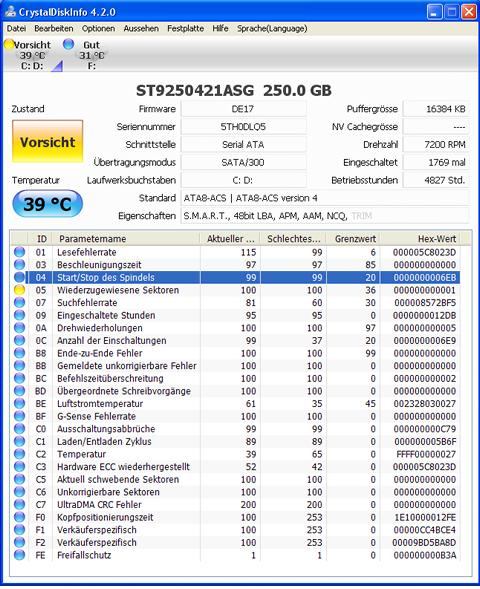Click the status icon of Freifallschutz row
Image resolution: width=480 pixels, height=589 pixels.
20,555
